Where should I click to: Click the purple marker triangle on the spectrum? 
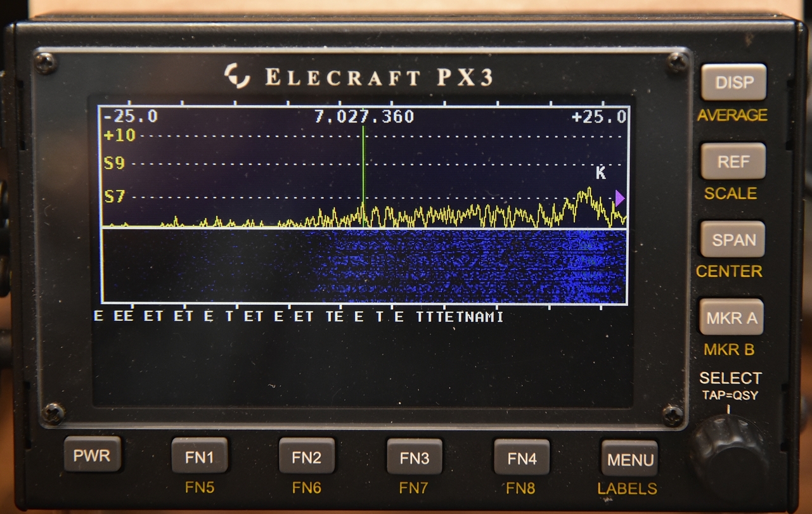[619, 198]
